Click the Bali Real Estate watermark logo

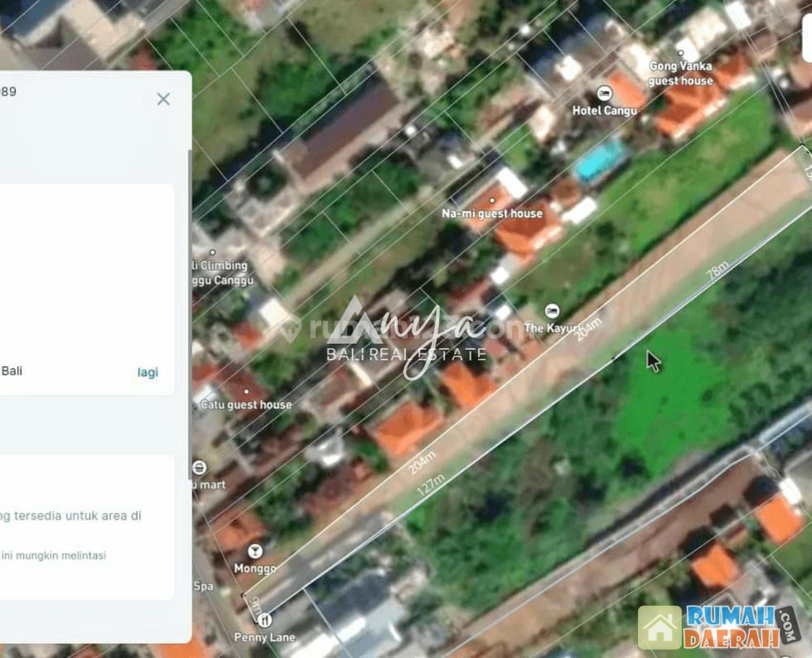(406, 340)
